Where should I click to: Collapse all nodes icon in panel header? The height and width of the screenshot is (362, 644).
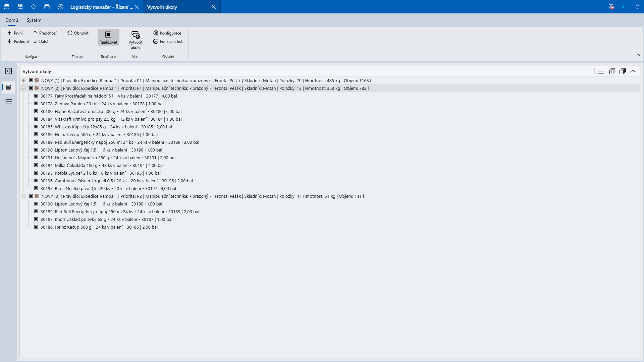point(623,71)
